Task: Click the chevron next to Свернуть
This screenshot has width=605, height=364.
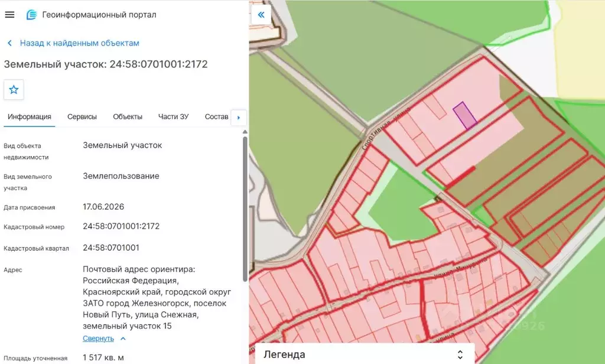Action: tap(123, 339)
